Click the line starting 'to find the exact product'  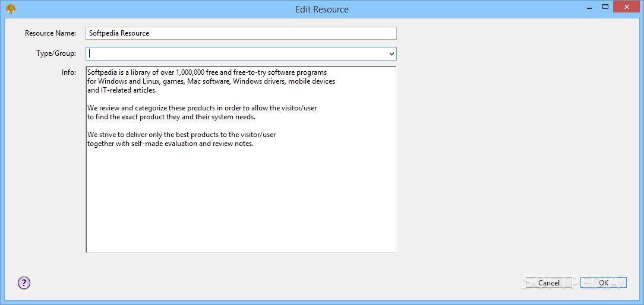[171, 117]
